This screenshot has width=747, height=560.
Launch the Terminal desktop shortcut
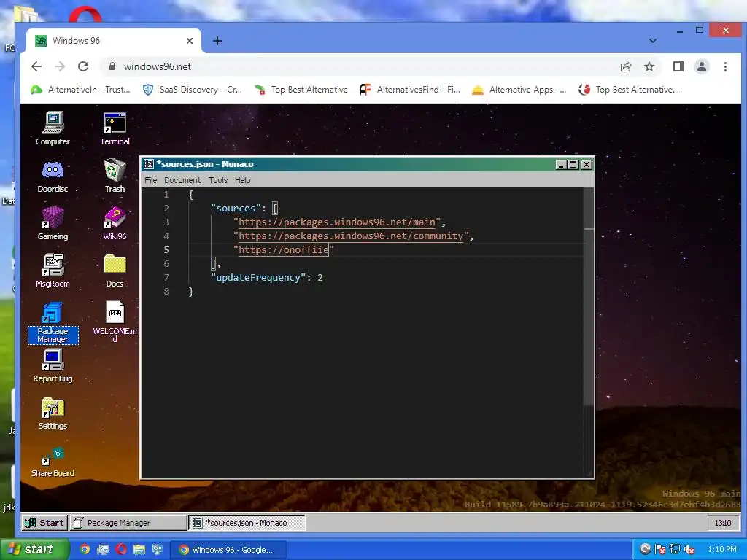[x=115, y=128]
